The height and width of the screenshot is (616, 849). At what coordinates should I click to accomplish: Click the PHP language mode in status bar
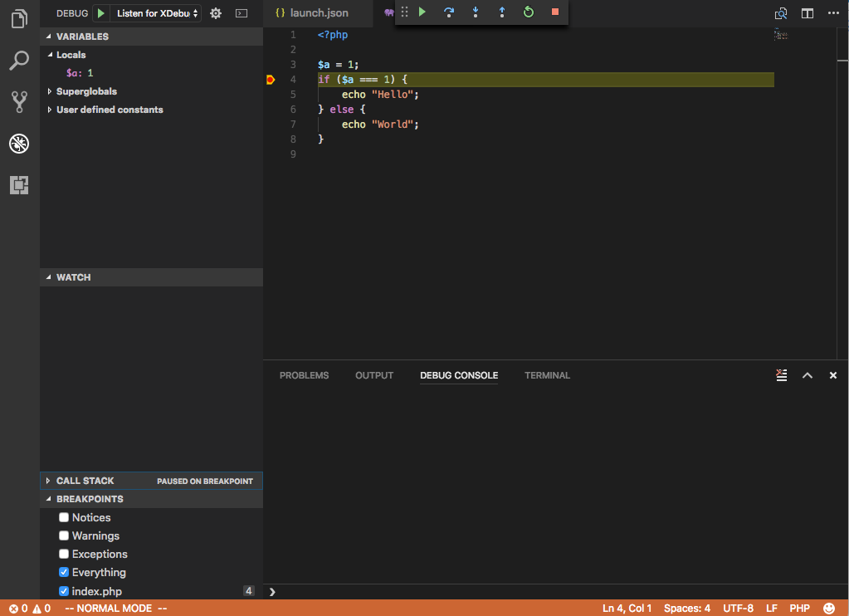[799, 608]
